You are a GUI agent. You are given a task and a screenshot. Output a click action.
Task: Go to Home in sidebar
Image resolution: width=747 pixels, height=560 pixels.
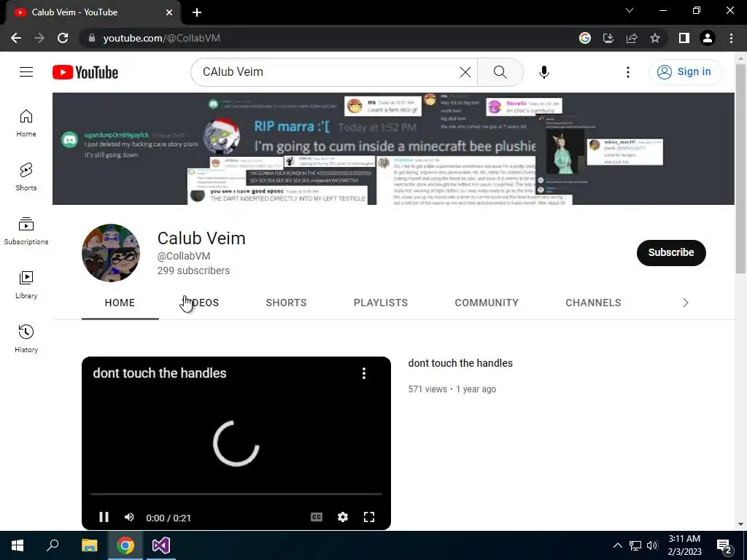[26, 123]
